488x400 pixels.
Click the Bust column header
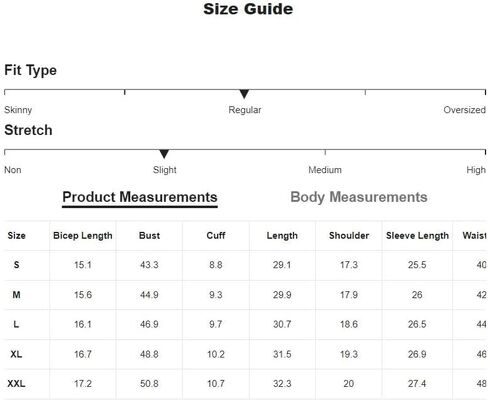coord(149,235)
